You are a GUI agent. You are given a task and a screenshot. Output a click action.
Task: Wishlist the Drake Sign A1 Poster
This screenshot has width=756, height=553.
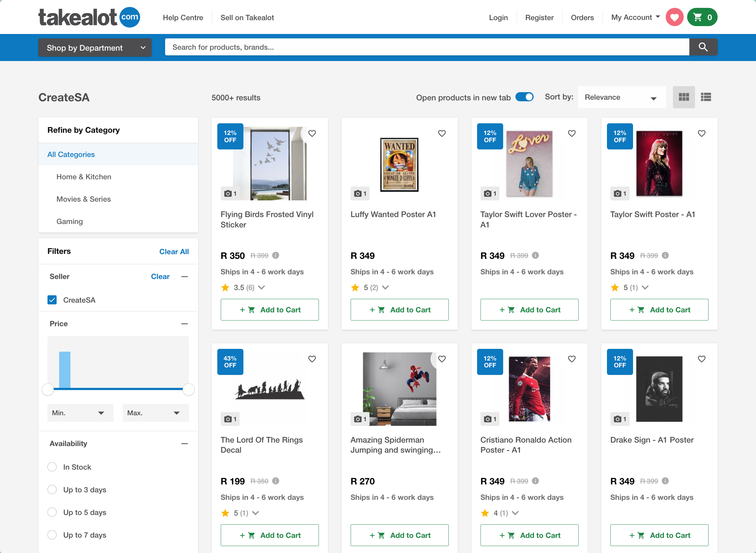click(702, 359)
